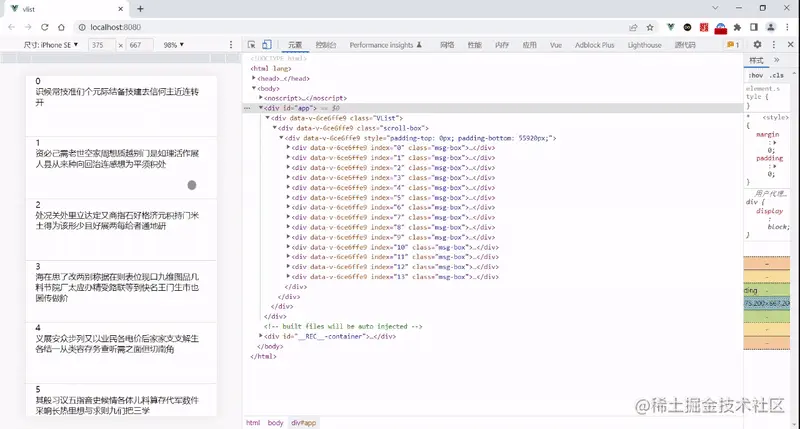Open DevTools settings gear
This screenshot has width=800, height=429.
click(x=757, y=45)
